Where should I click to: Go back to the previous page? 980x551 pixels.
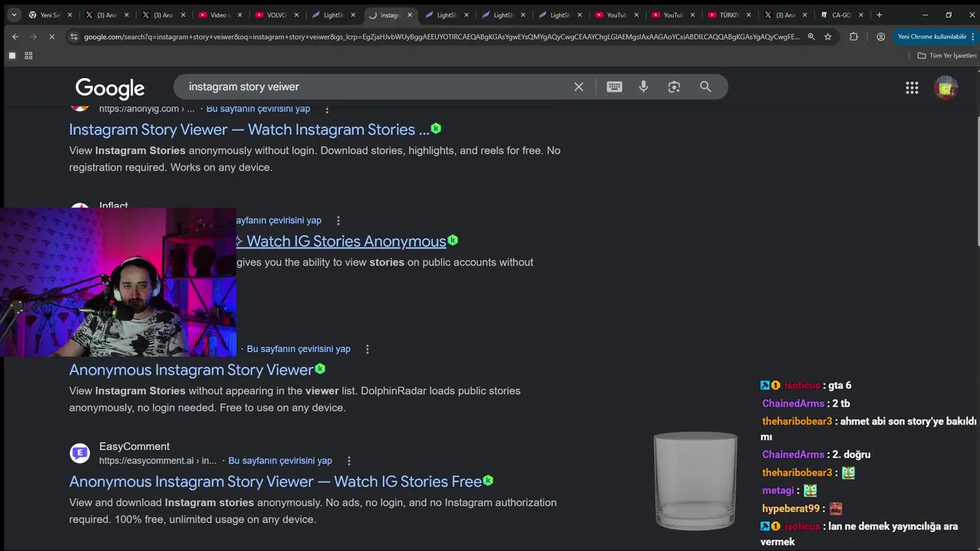pos(15,37)
